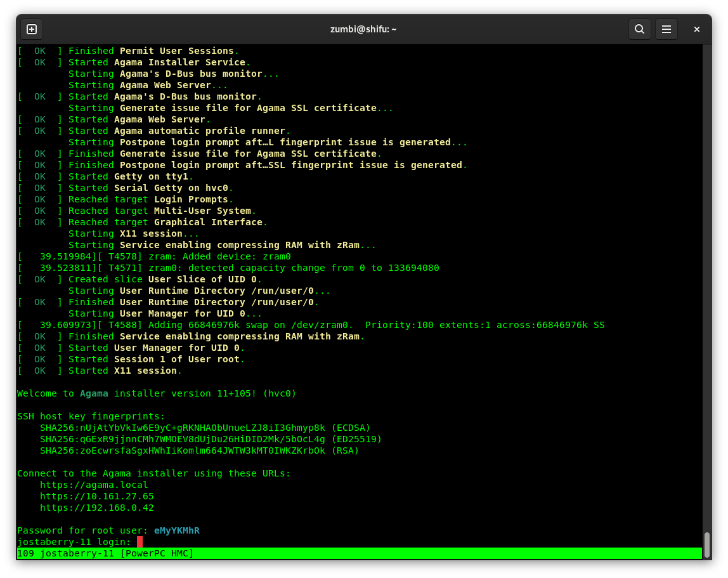Click the RSA SSH fingerprint line
728x578 pixels.
199,450
